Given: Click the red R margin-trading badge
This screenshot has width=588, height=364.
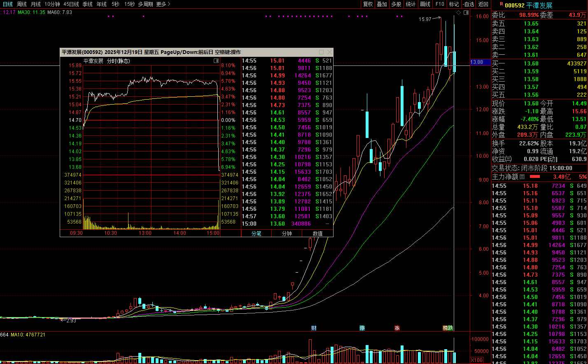Looking at the screenshot, I should point(501,4).
